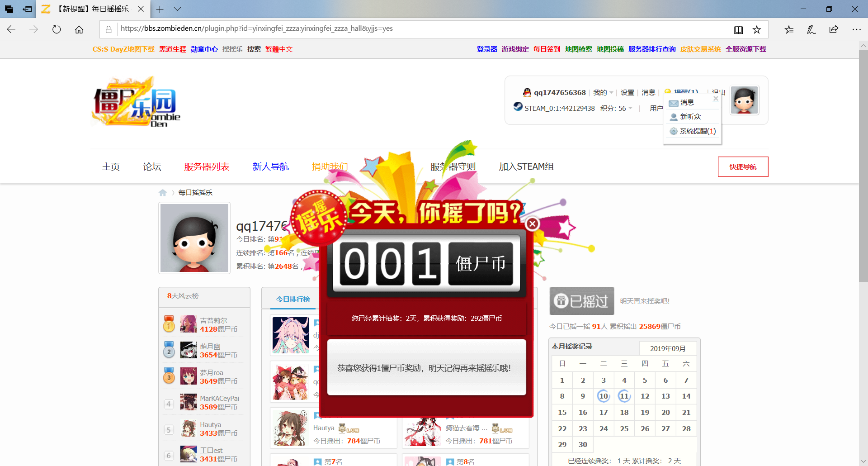
Task: Select the 今日排行榜 tab
Action: point(292,299)
